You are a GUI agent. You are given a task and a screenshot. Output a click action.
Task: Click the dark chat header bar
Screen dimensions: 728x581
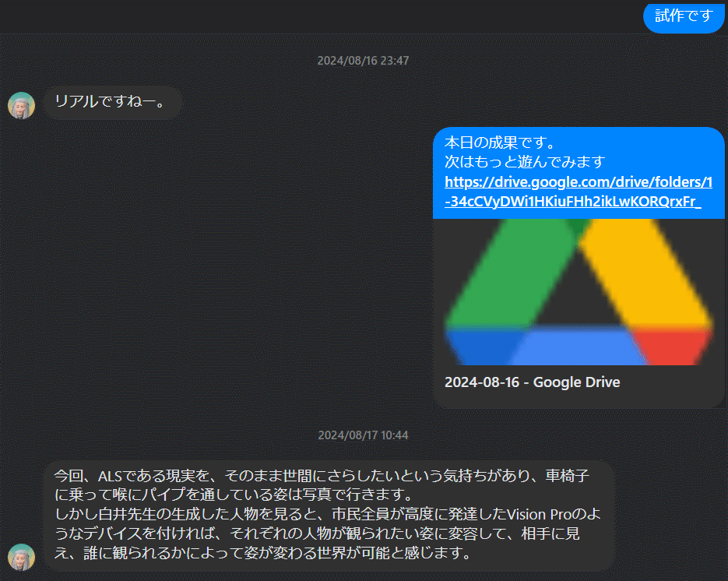(311, 17)
